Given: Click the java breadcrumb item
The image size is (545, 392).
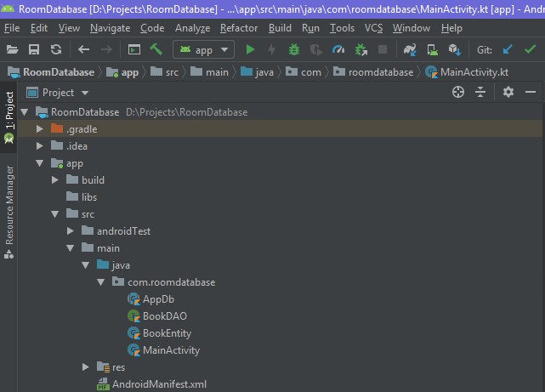Looking at the screenshot, I should pos(258,72).
